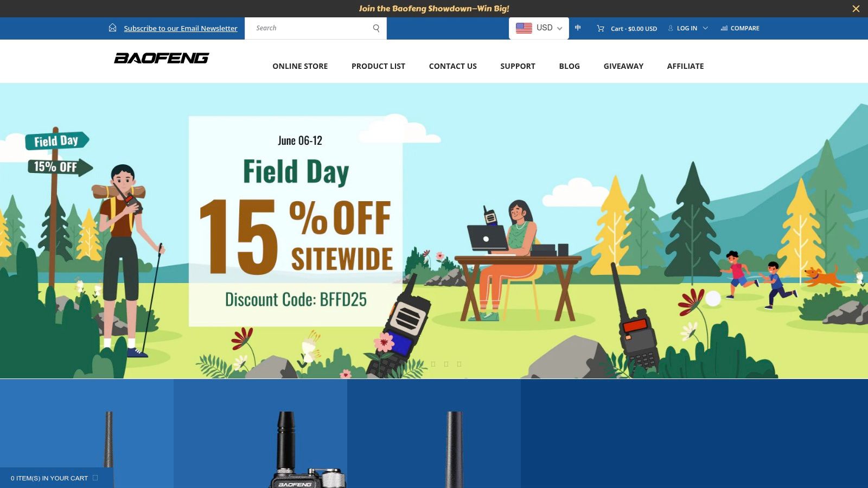Image resolution: width=868 pixels, height=488 pixels.
Task: Click the shopping cart icon
Action: coord(601,28)
